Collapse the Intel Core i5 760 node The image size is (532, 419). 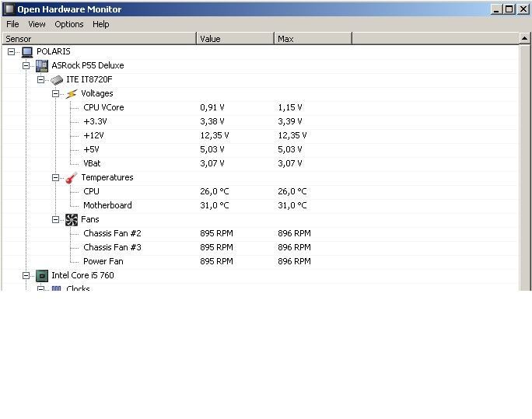coord(26,276)
